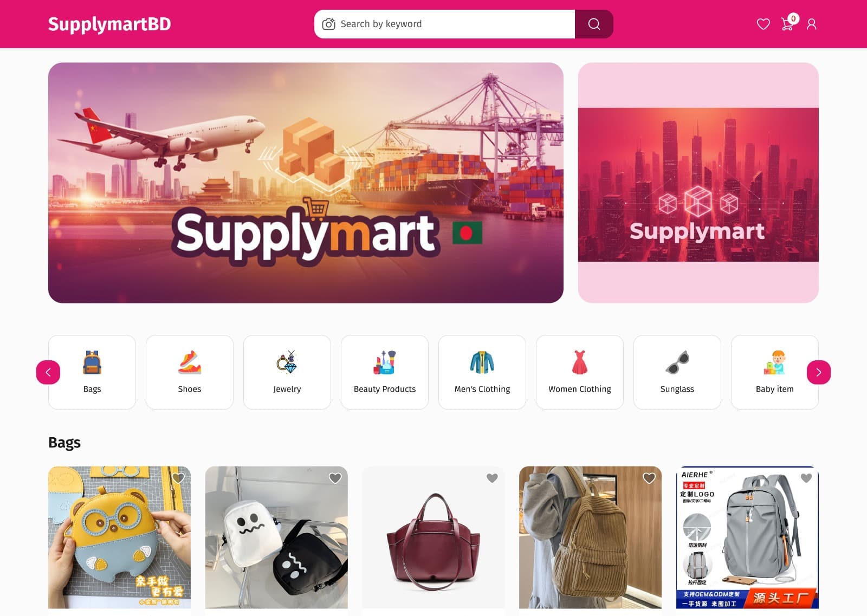
Task: Favorite the burgundy leather handbag
Action: [x=492, y=478]
